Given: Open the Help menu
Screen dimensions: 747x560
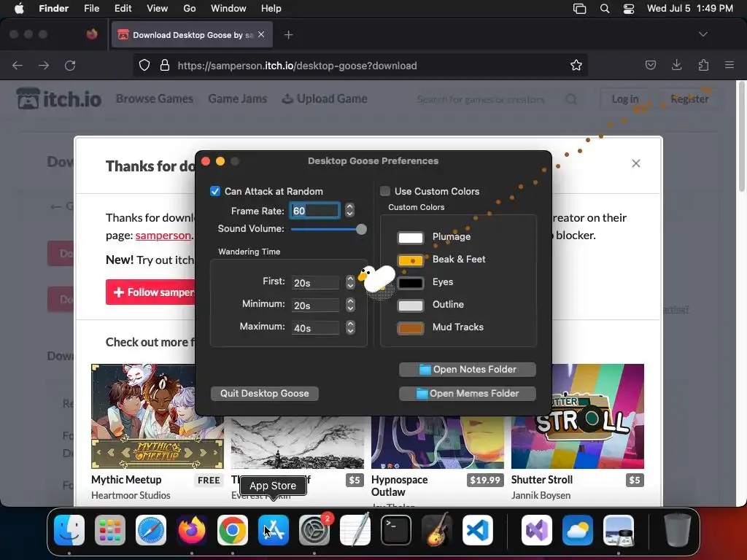Looking at the screenshot, I should [x=271, y=9].
